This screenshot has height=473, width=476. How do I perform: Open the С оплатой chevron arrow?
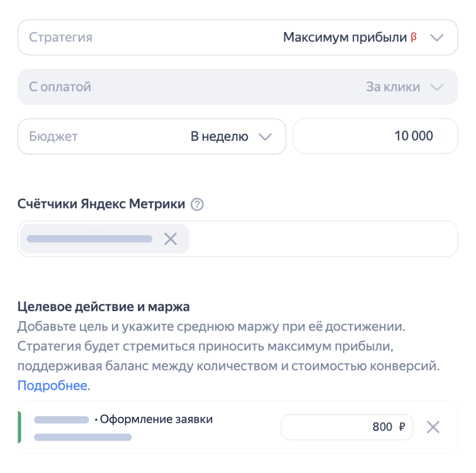(x=436, y=87)
